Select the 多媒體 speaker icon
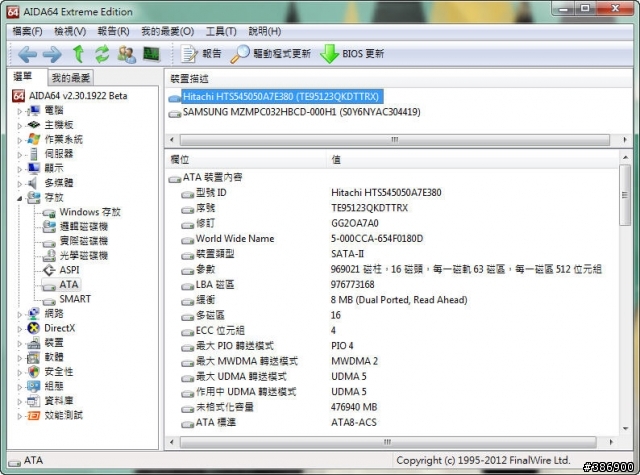This screenshot has height=475, width=640. point(33,183)
